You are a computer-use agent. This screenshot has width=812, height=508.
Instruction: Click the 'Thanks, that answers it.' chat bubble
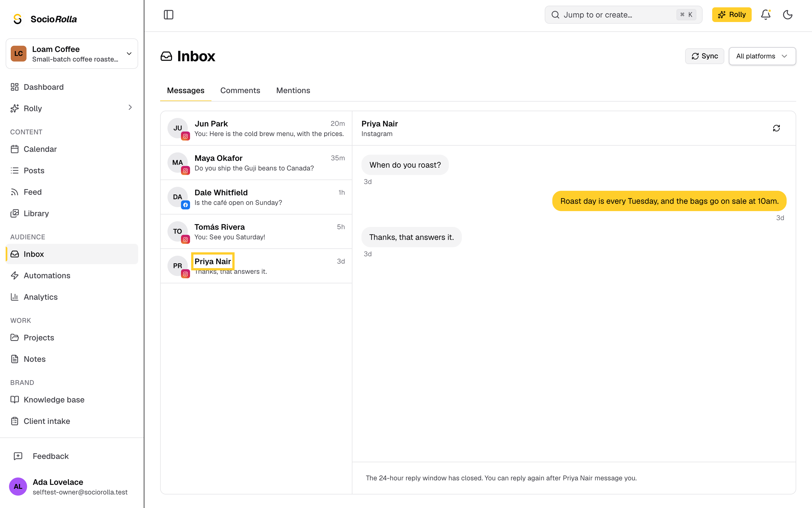point(411,237)
